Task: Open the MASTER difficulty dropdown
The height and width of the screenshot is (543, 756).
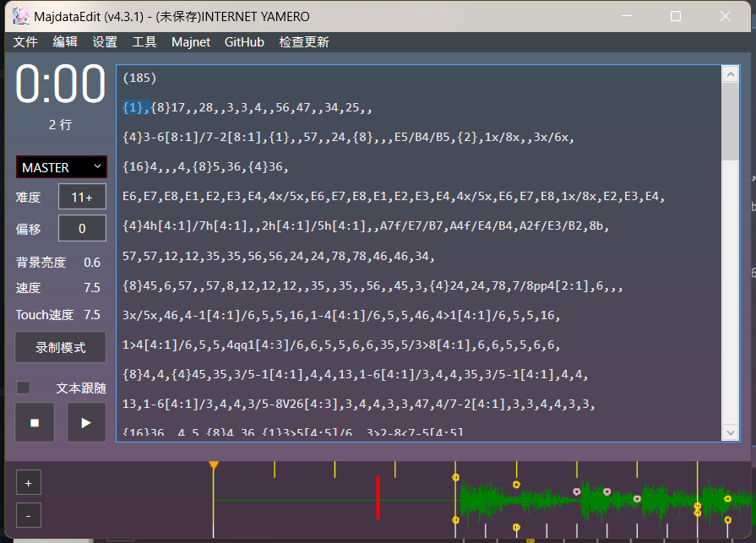Action: tap(62, 167)
